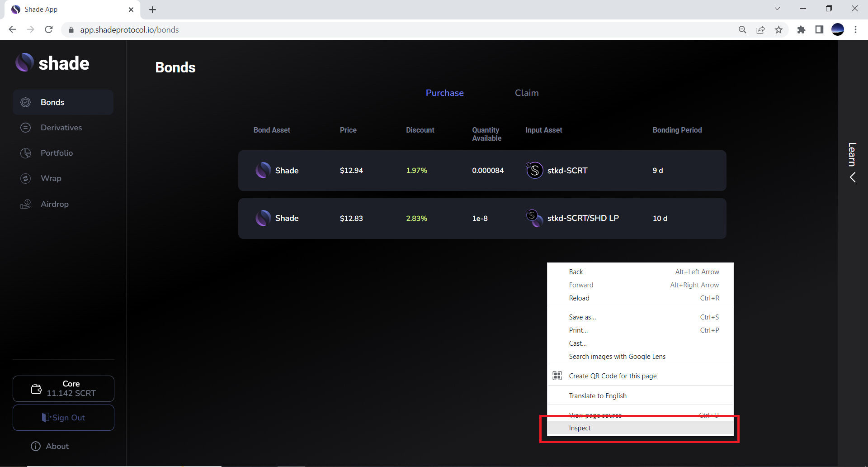The width and height of the screenshot is (868, 467).
Task: Click the 2.83% discount value
Action: pos(416,219)
